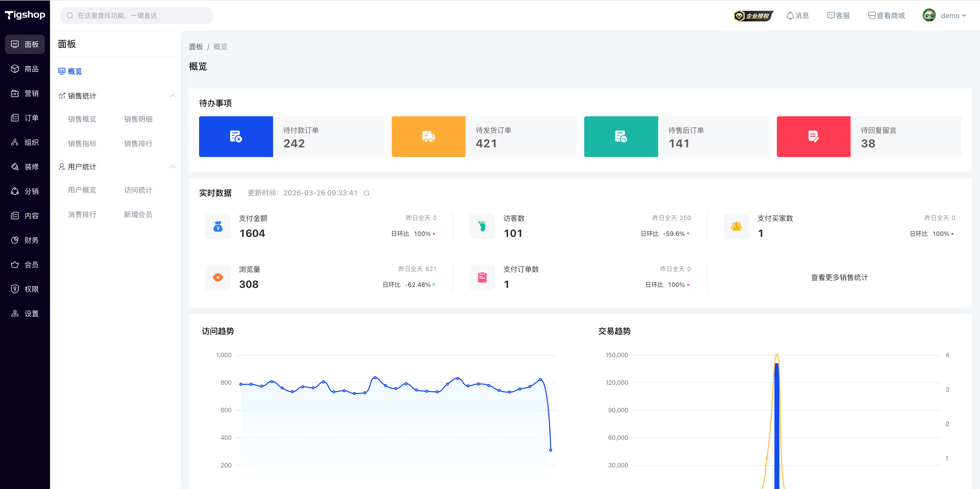Open the 财务 finance icon in sidebar
This screenshot has width=980, height=489.
click(x=15, y=240)
